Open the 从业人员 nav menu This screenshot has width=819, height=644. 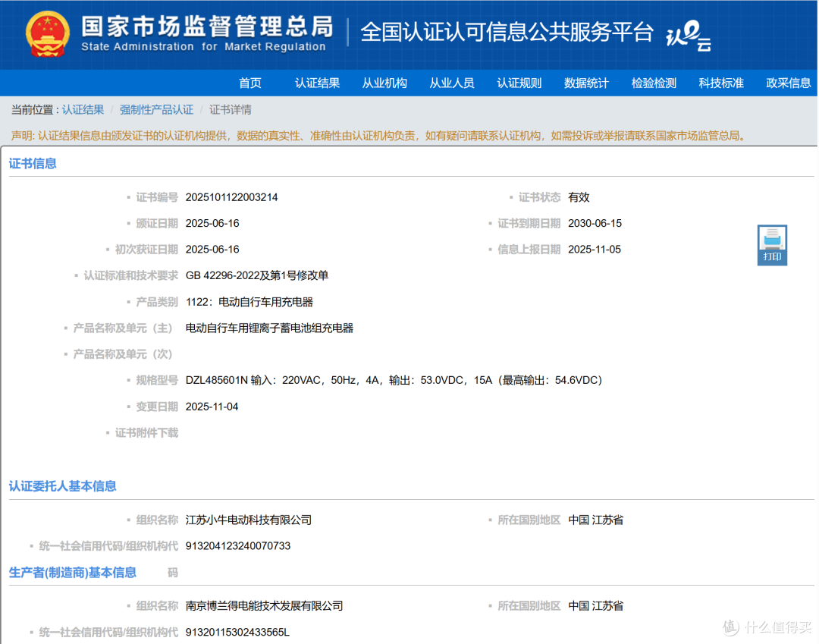point(452,83)
